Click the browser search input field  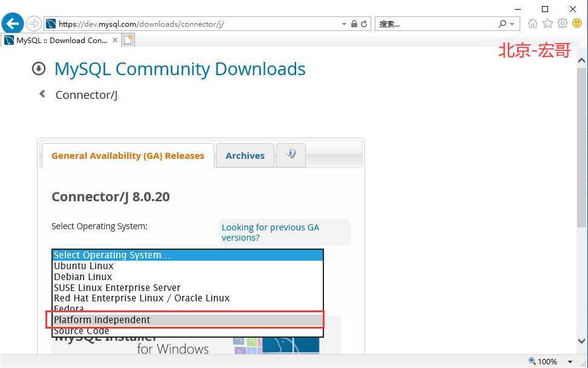[437, 24]
